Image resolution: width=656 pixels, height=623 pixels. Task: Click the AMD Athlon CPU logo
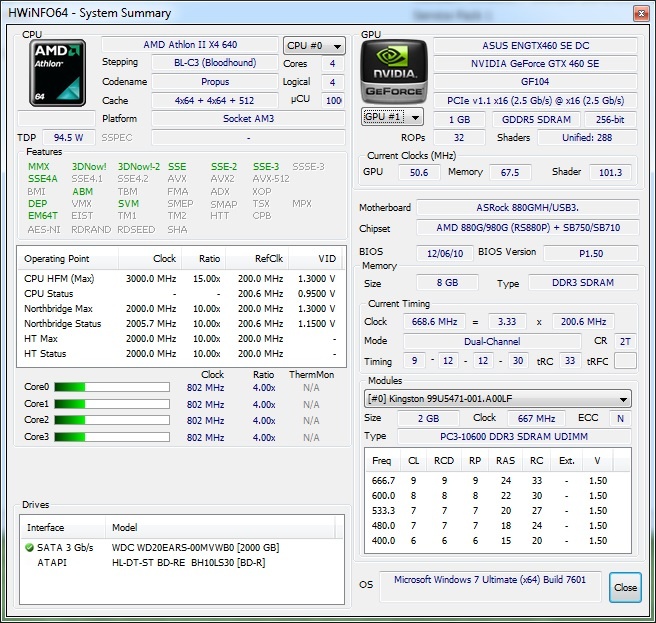tap(57, 73)
